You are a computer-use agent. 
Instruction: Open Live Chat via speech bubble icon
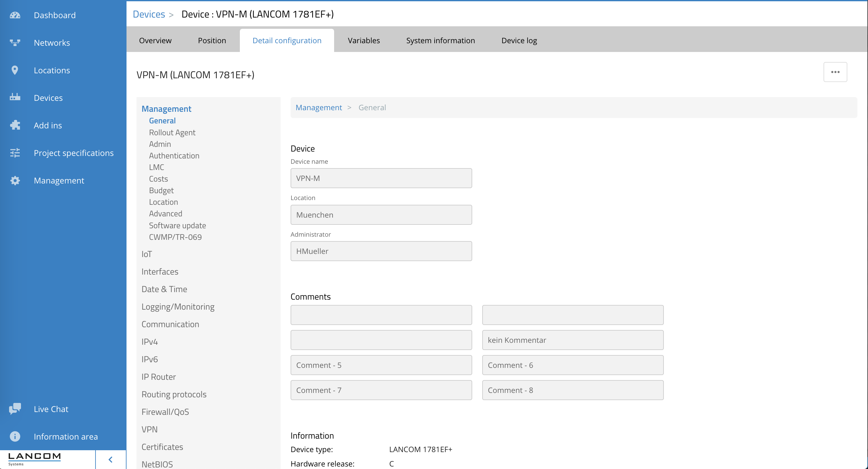click(15, 409)
